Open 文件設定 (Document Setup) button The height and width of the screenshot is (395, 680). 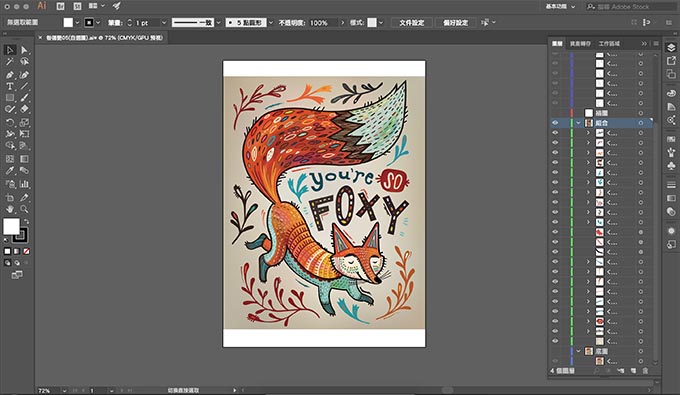412,23
